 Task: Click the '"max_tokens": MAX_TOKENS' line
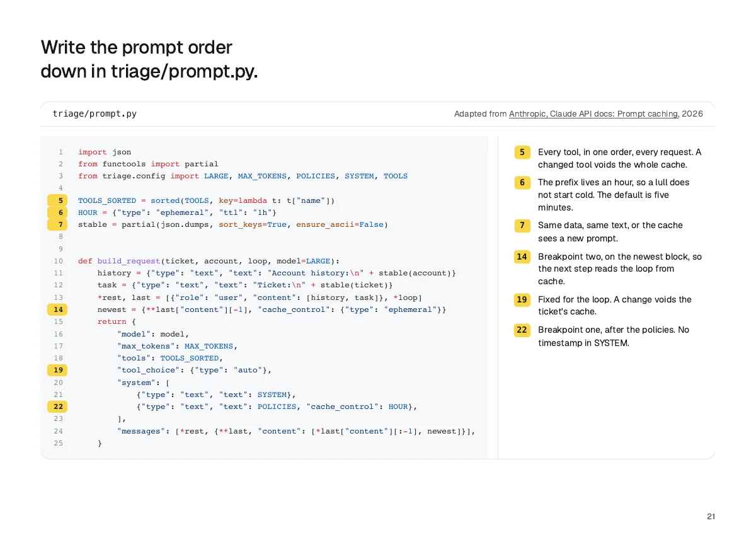(177, 346)
